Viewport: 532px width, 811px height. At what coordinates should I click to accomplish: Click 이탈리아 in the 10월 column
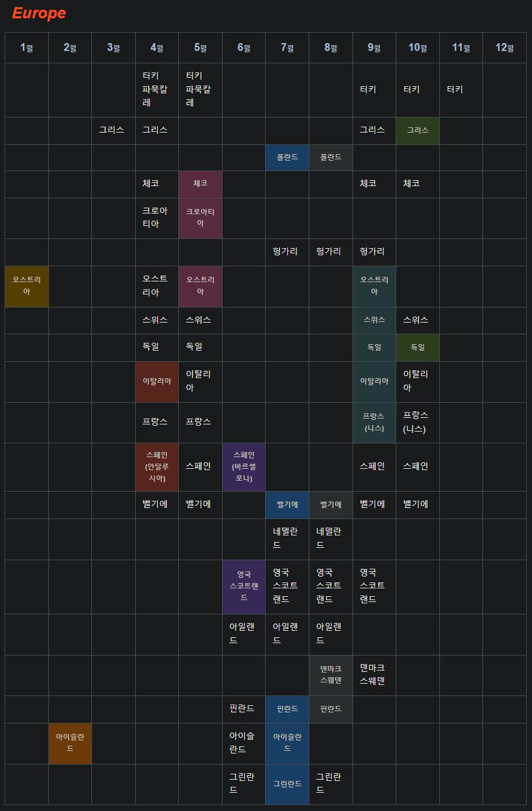[x=416, y=381]
